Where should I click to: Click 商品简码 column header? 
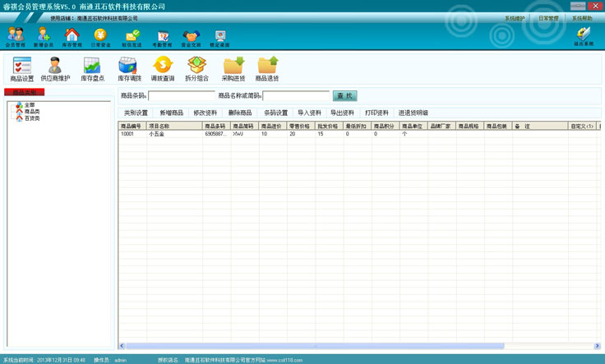pos(244,126)
